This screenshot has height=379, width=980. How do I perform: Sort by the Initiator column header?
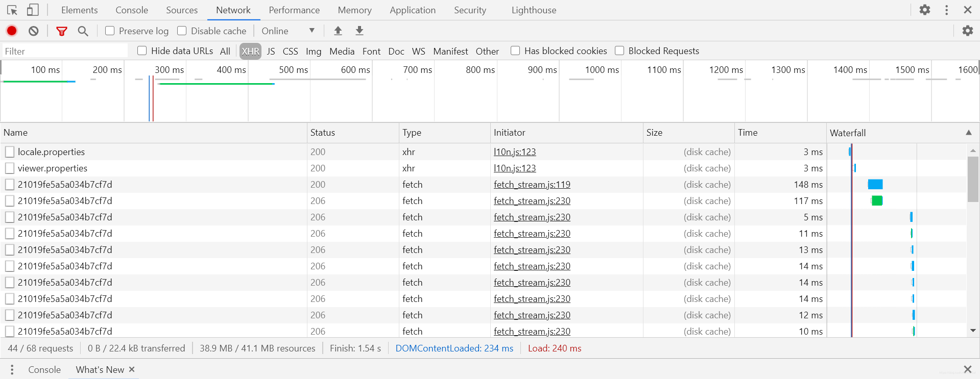566,133
